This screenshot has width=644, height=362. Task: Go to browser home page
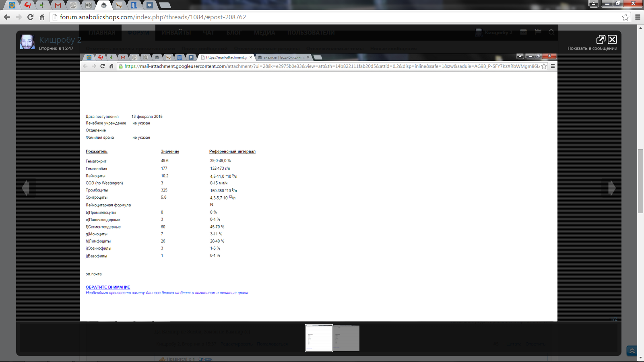point(42,17)
